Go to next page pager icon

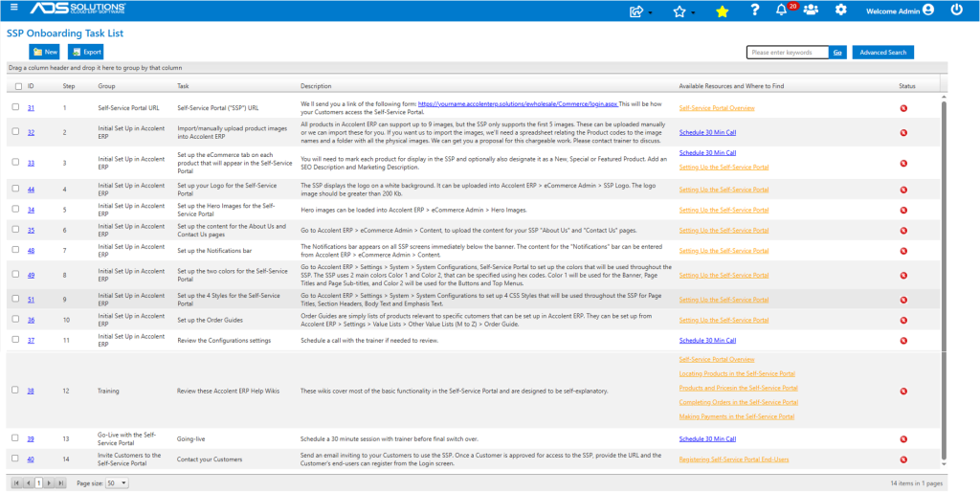click(50, 483)
